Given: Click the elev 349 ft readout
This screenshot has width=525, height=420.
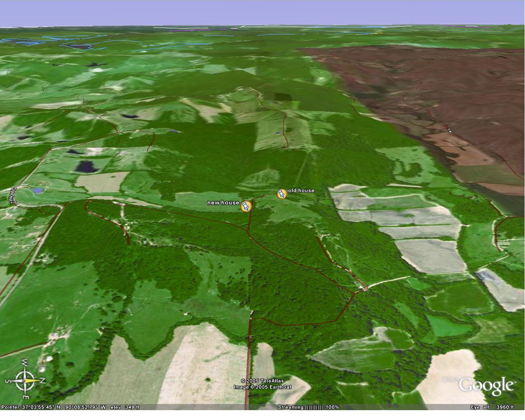Looking at the screenshot, I should point(126,407).
